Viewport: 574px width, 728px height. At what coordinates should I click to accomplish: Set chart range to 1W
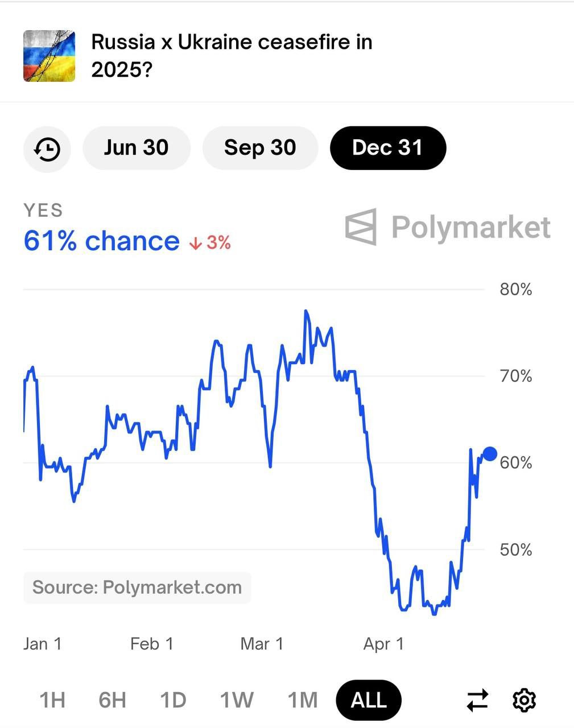point(237,700)
